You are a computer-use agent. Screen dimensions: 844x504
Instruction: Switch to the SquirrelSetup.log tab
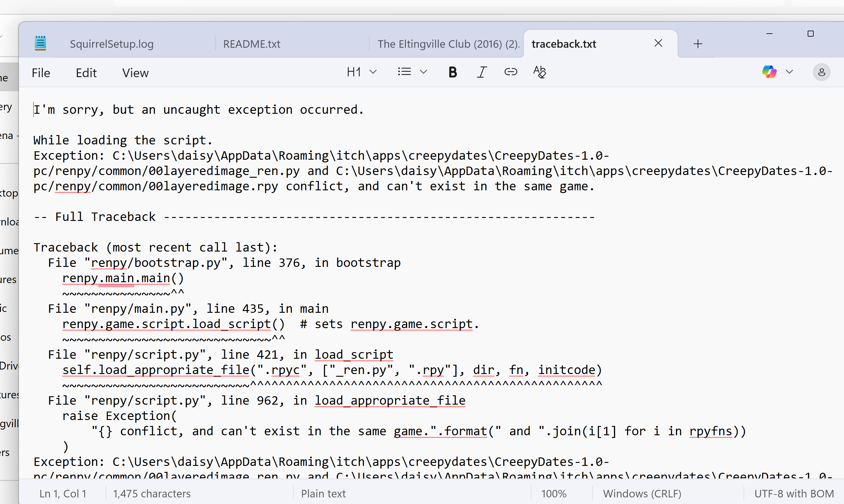(111, 44)
